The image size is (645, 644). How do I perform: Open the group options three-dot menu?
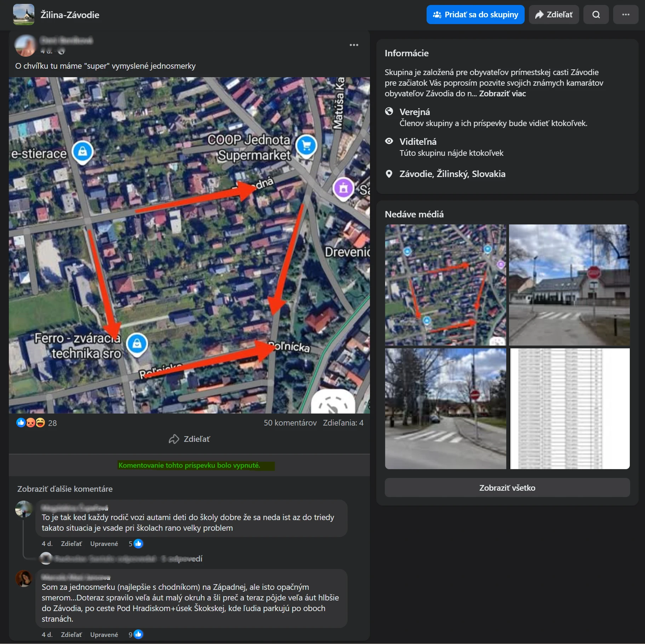click(x=626, y=15)
